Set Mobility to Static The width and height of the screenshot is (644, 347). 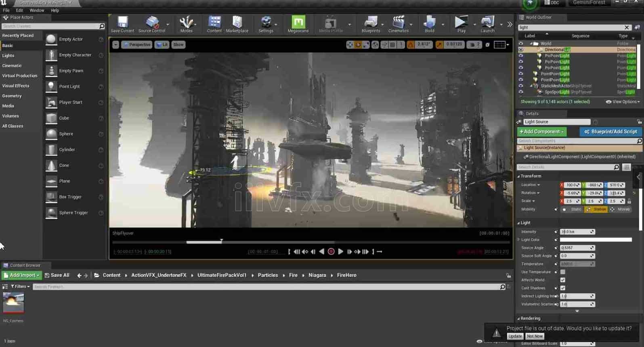pos(573,209)
